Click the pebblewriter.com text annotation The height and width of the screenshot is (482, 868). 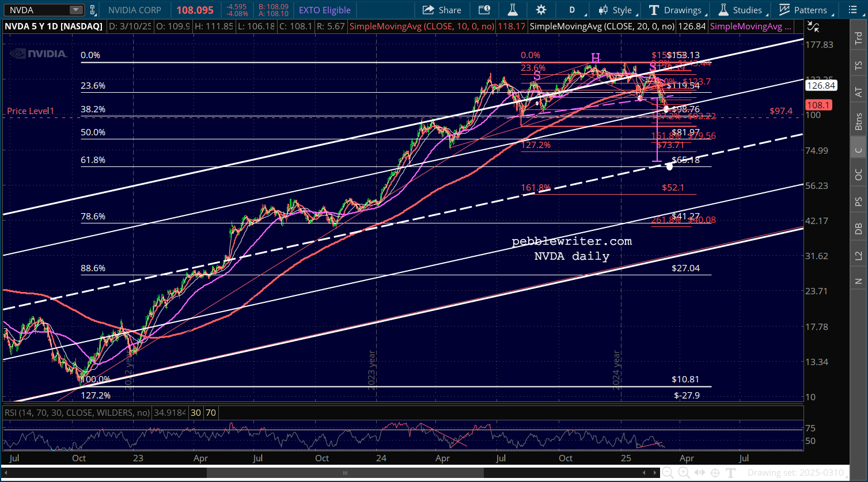(572, 241)
